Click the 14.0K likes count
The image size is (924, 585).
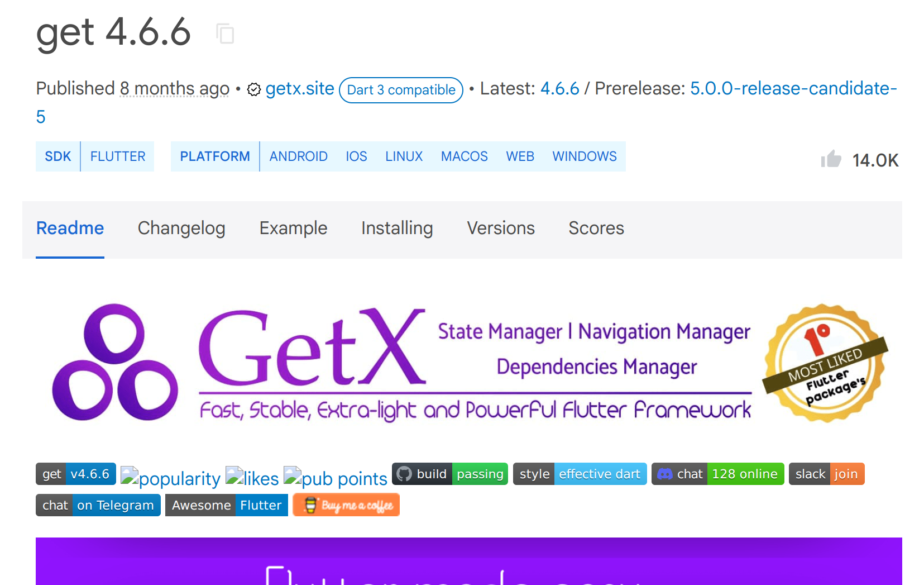[x=875, y=160]
